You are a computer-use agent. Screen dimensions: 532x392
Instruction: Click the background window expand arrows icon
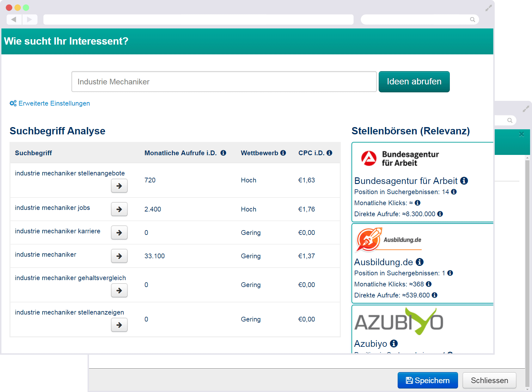click(x=526, y=109)
